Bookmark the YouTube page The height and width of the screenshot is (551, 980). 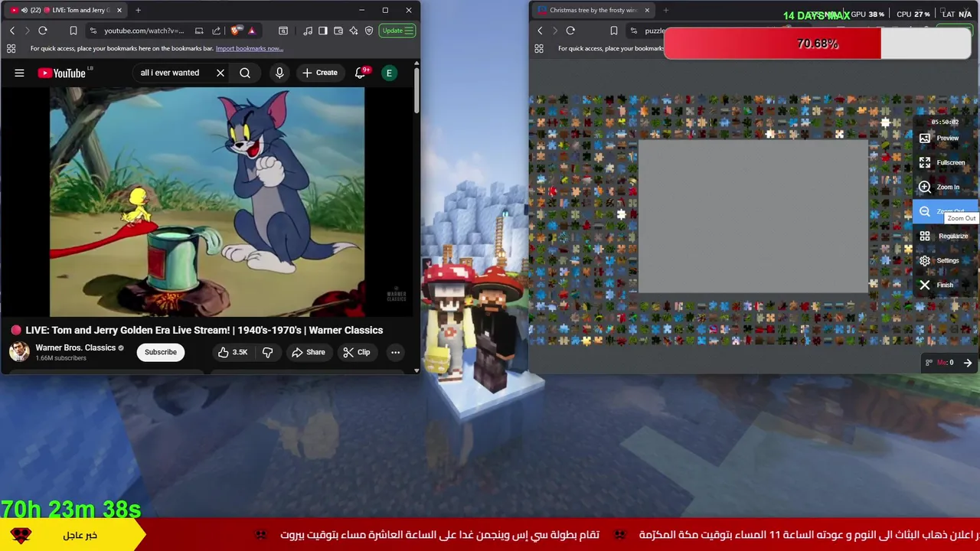(73, 31)
